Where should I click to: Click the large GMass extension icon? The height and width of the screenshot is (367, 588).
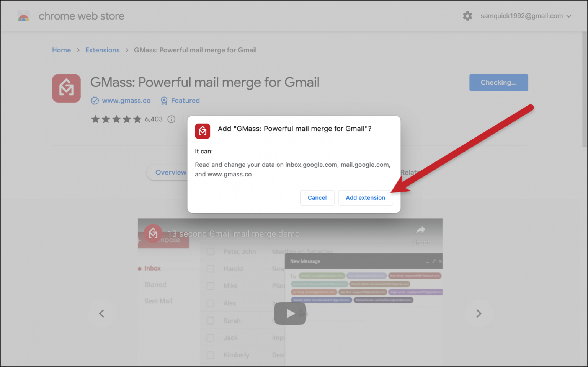(66, 88)
